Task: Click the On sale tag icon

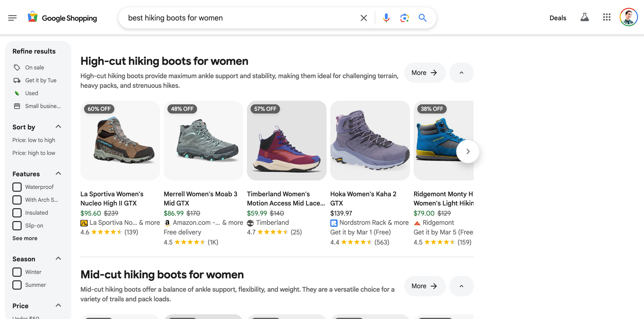Action: point(17,68)
